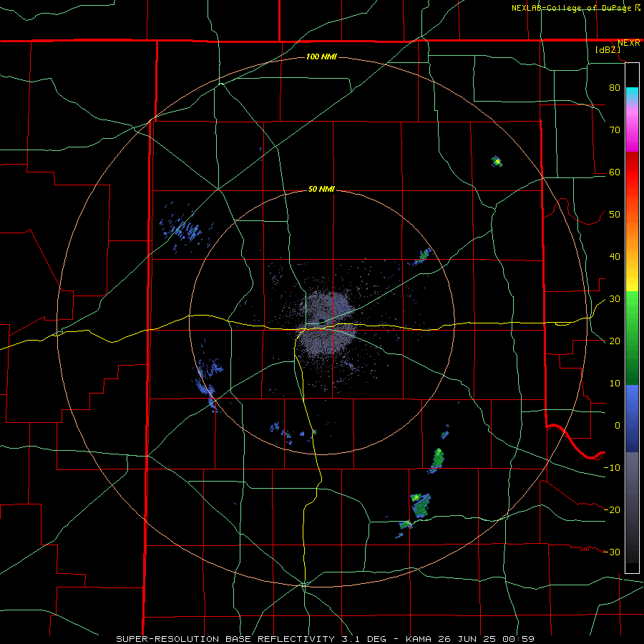This screenshot has height=644, width=644.
Task: Select the 60 value on the dBZ scale
Action: [x=615, y=172]
